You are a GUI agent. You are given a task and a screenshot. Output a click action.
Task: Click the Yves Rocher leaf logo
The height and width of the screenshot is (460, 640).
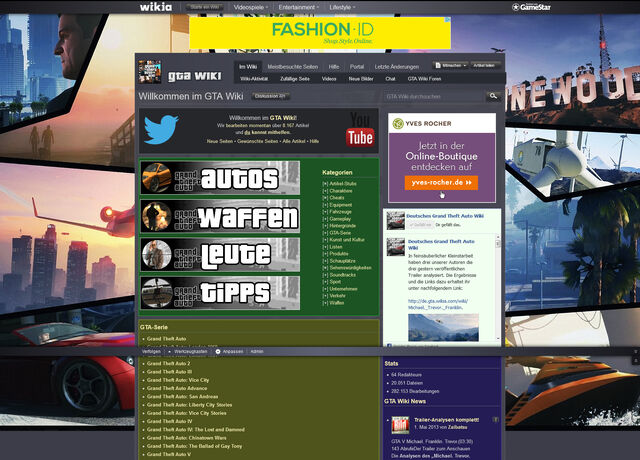398,123
